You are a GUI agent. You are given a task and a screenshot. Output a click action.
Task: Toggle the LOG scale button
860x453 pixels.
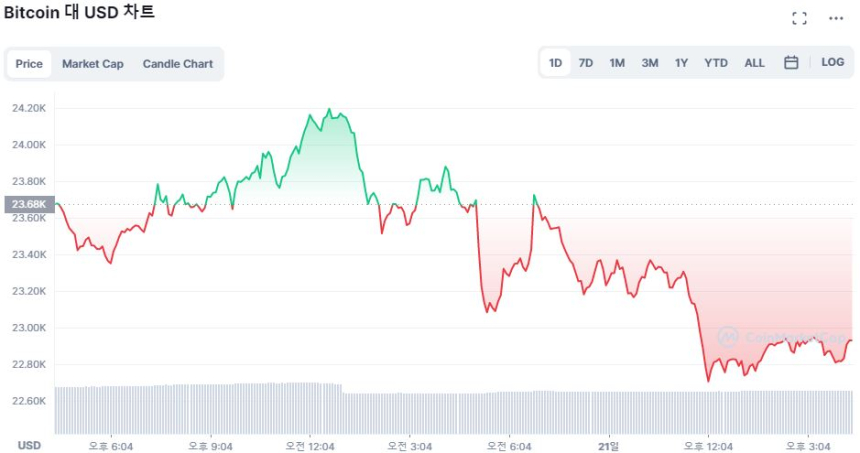click(832, 62)
